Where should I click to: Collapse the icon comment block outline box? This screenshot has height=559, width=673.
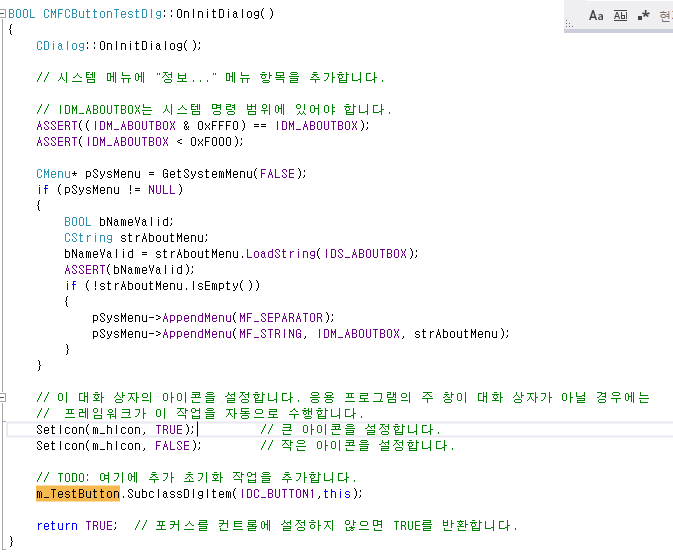(x=3, y=397)
